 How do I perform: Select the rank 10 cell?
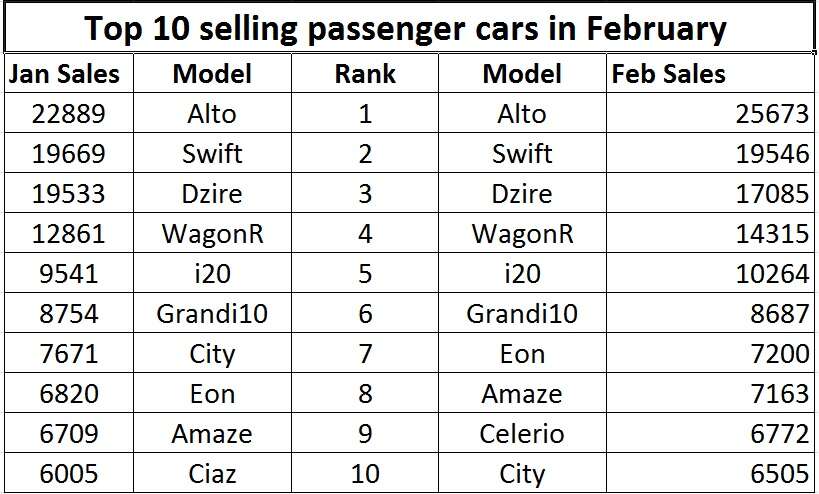pyautogui.click(x=365, y=474)
